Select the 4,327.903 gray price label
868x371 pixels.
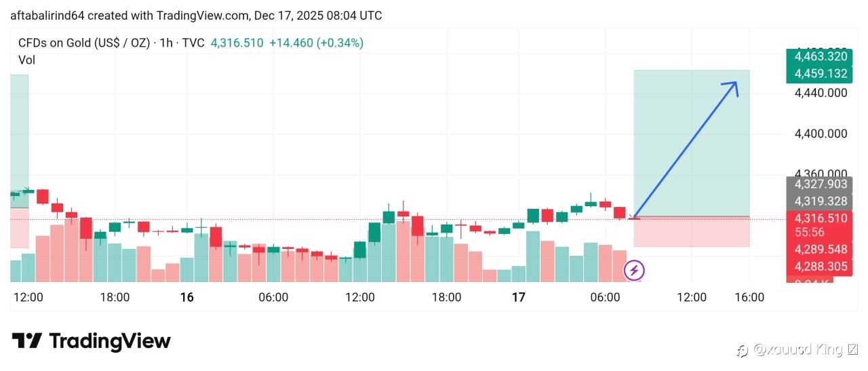pos(821,184)
